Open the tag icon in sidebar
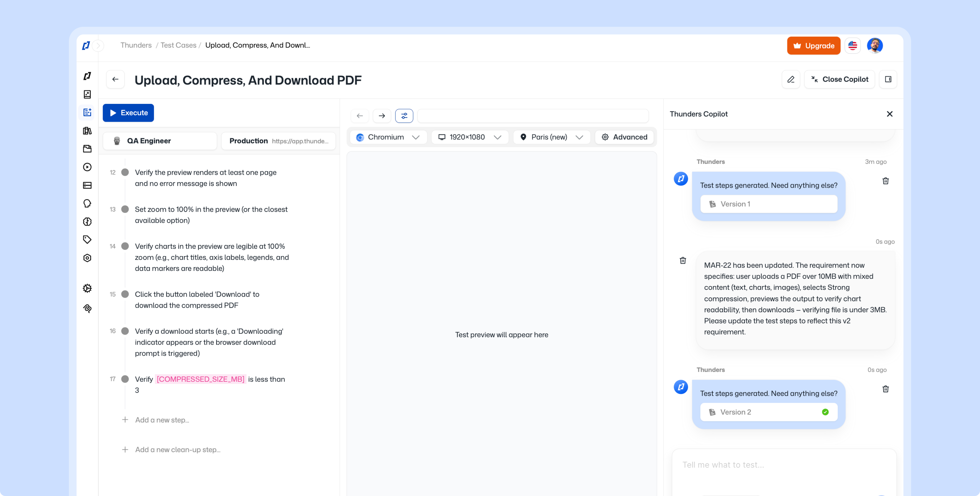Screen dimensions: 980x496 87,239
